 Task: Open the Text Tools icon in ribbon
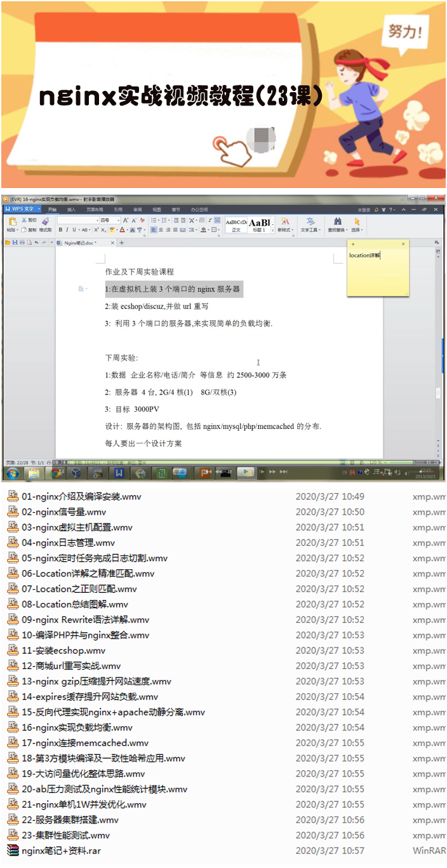click(x=310, y=221)
